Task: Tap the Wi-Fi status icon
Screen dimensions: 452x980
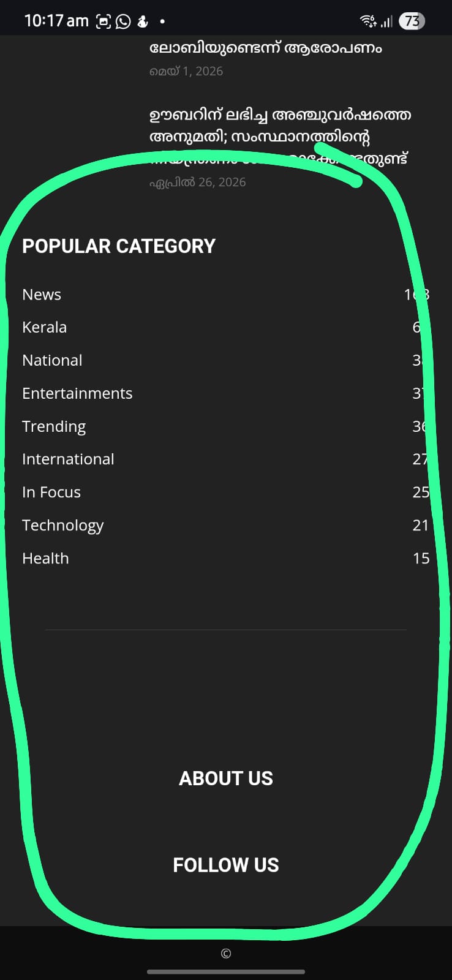Action: click(368, 21)
